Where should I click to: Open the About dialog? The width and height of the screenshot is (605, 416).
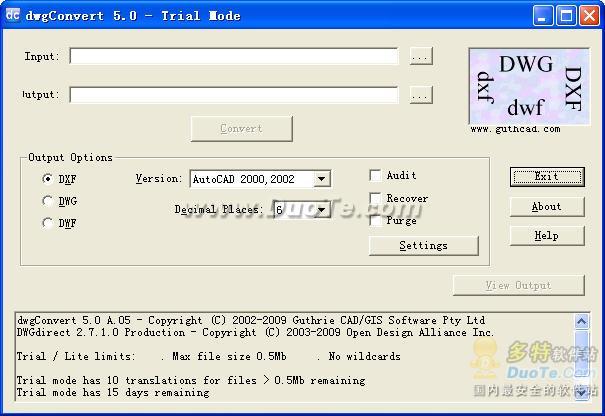tap(547, 207)
